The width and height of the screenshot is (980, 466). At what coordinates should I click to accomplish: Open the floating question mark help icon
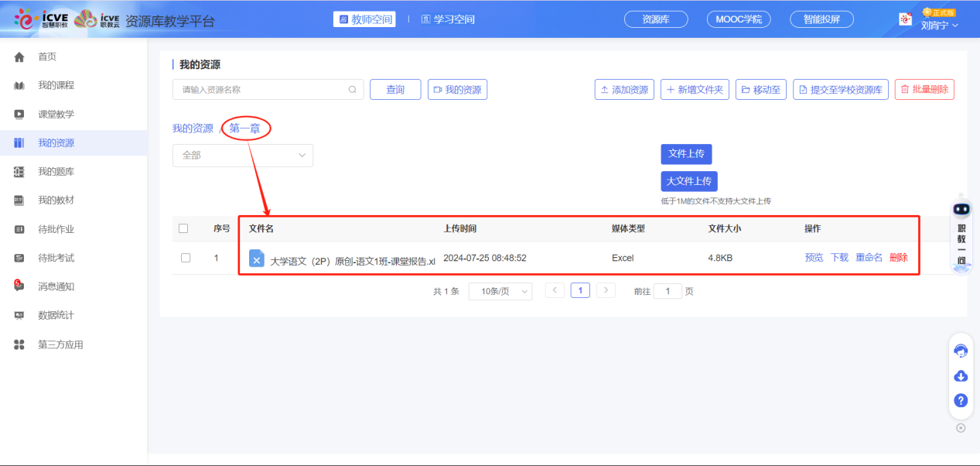(x=960, y=400)
